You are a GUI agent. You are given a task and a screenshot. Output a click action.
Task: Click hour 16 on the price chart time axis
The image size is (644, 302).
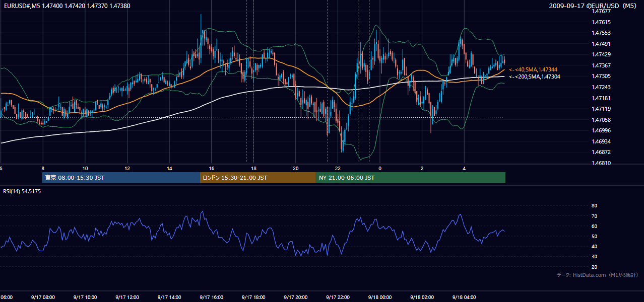pos(212,168)
